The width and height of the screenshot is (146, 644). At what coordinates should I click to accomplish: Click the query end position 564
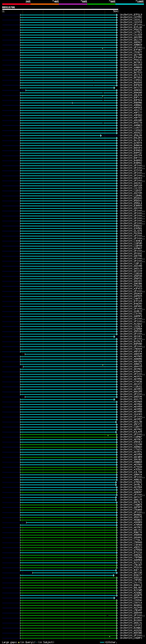click(115, 11)
